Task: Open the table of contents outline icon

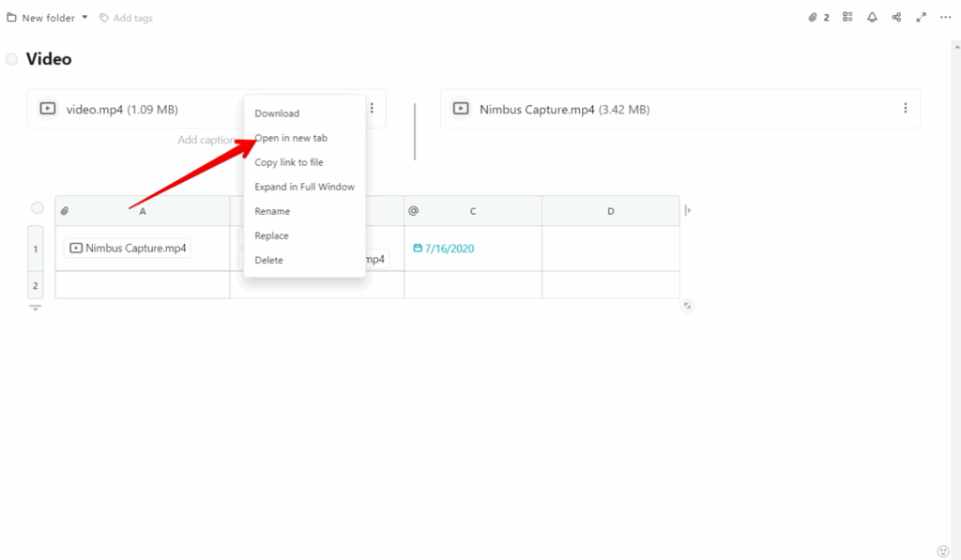Action: [x=847, y=17]
